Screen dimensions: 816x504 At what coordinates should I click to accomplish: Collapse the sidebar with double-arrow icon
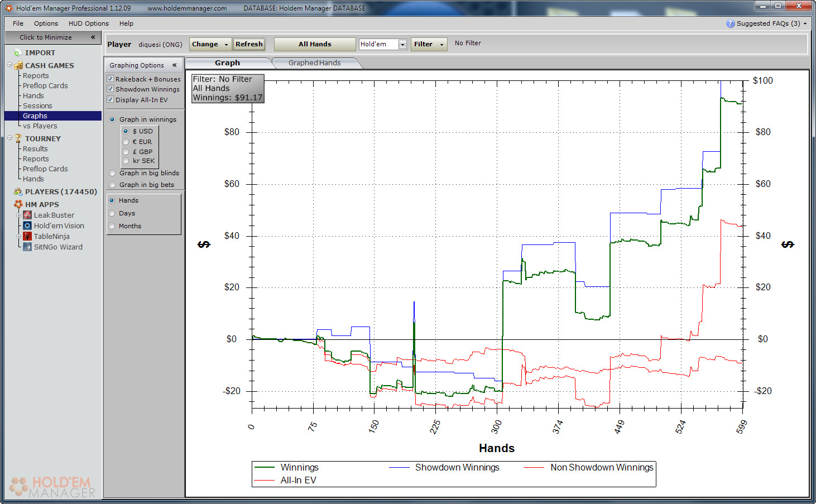[x=93, y=37]
